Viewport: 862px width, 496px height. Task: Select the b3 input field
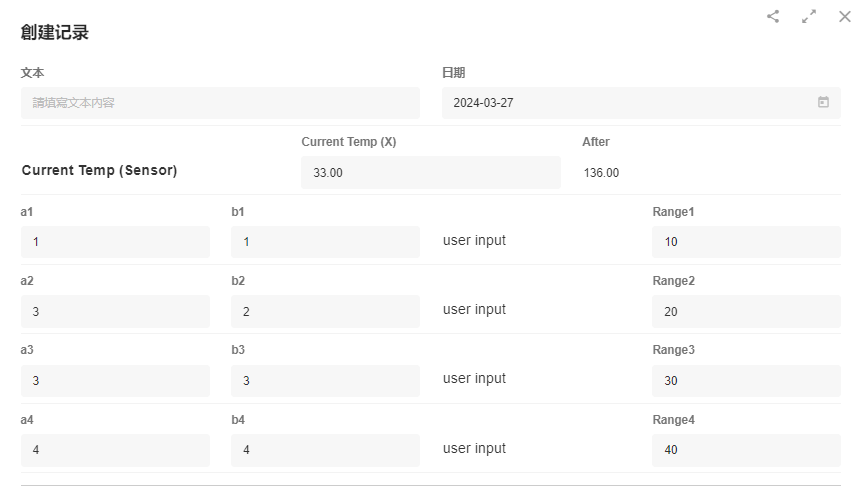click(x=325, y=381)
